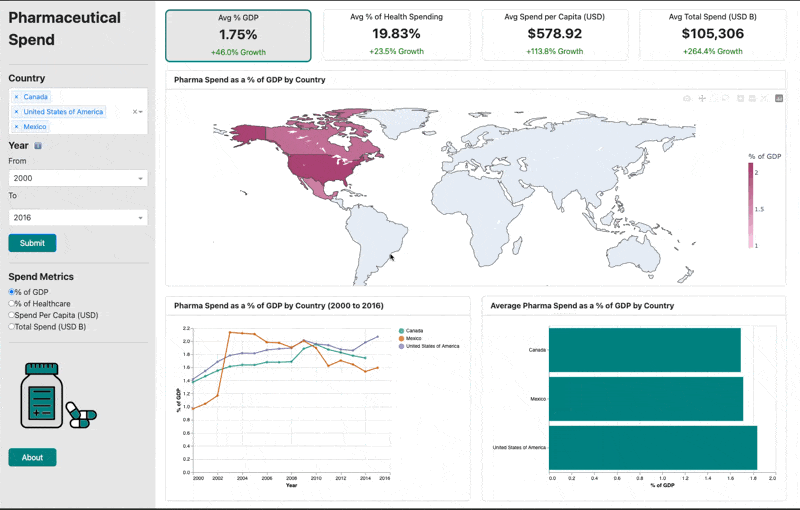Clear all selected countries with the X

pos(134,112)
